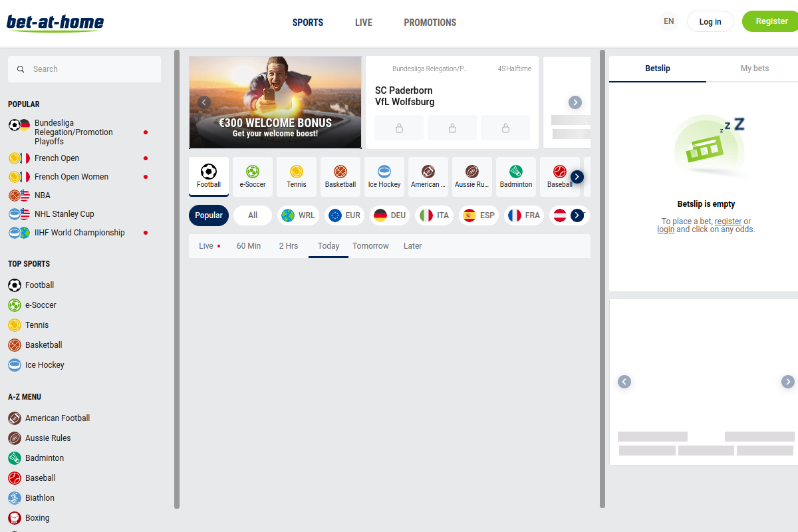The width and height of the screenshot is (798, 532).
Task: Filter by FRA France
Action: coord(524,215)
